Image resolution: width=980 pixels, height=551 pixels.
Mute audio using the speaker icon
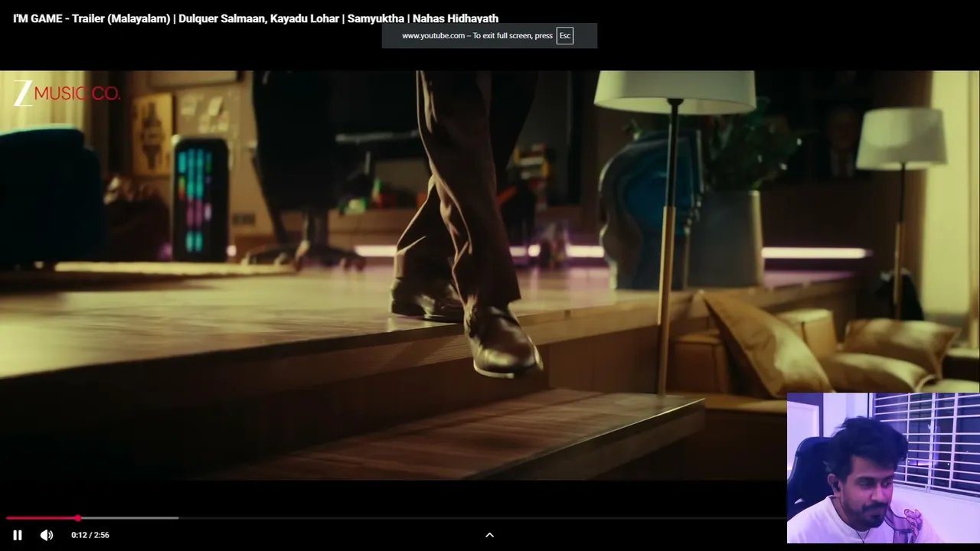click(47, 535)
